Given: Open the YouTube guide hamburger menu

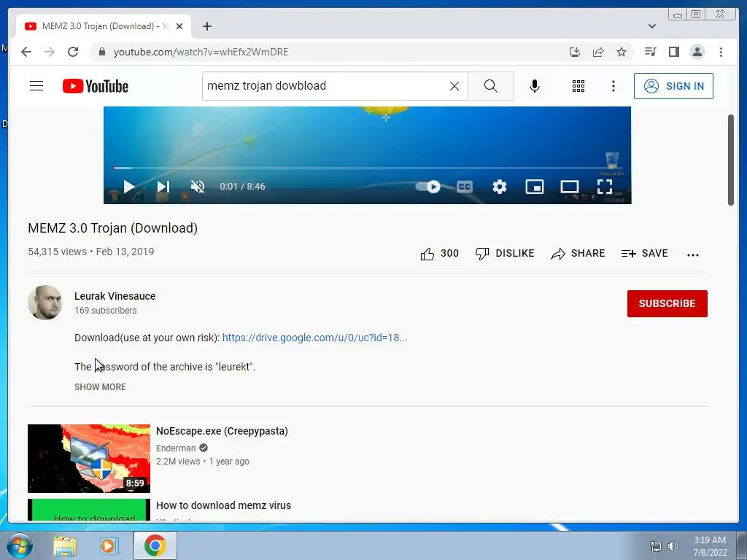Looking at the screenshot, I should 36,86.
